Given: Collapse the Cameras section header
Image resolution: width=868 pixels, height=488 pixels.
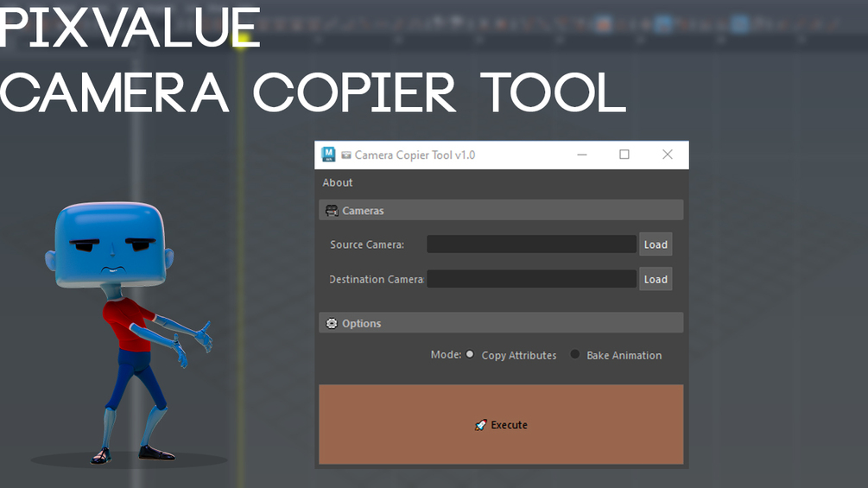Looking at the screenshot, I should (x=501, y=210).
